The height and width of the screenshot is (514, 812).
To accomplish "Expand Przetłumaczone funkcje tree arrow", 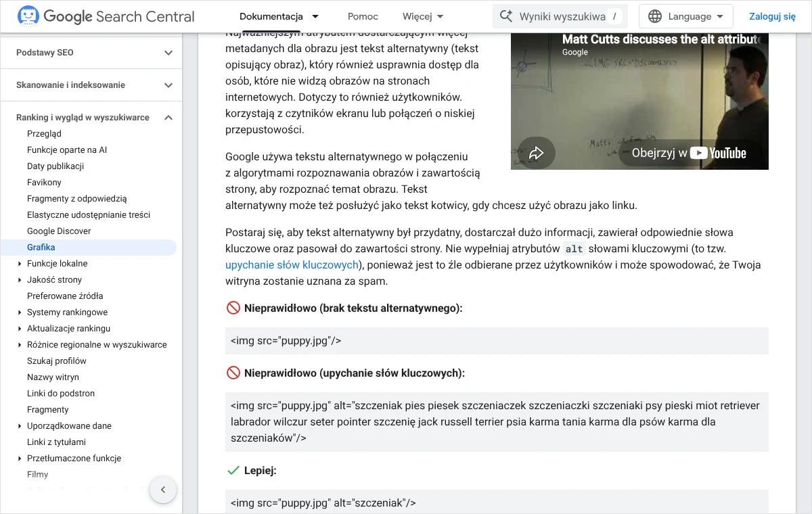I will (x=20, y=459).
